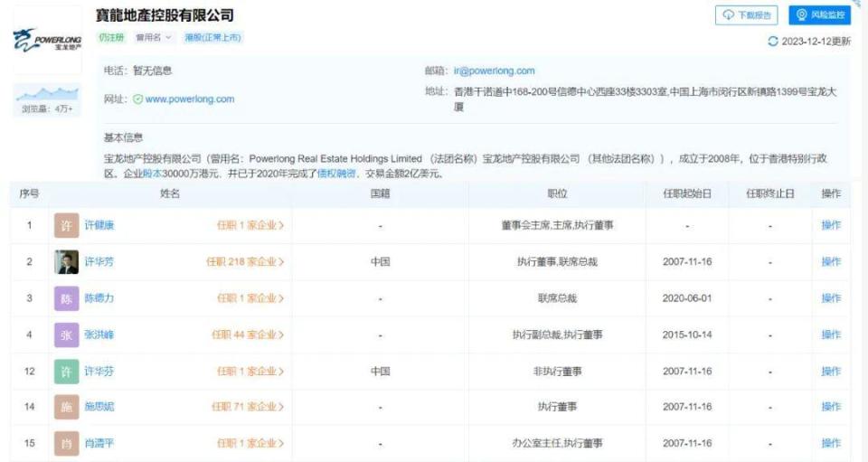Click the photo avatar of 许华芳
868x462 pixels.
click(x=66, y=261)
